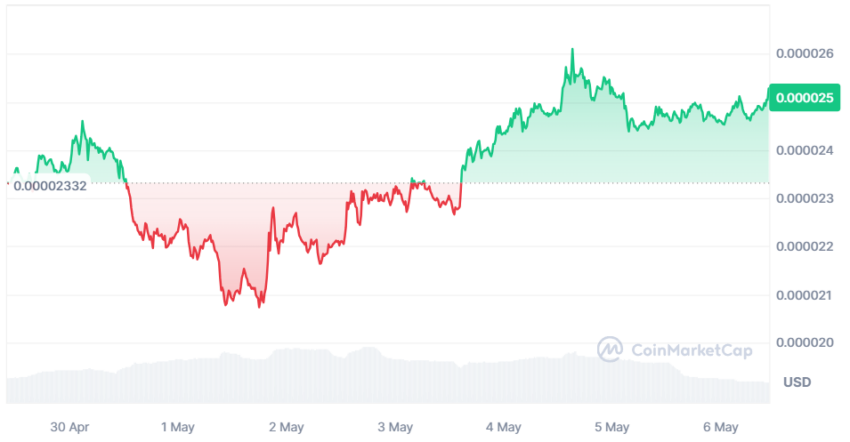Screen dimensions: 850x442
Task: Click the 0.000020 y-axis label
Action: click(x=804, y=343)
